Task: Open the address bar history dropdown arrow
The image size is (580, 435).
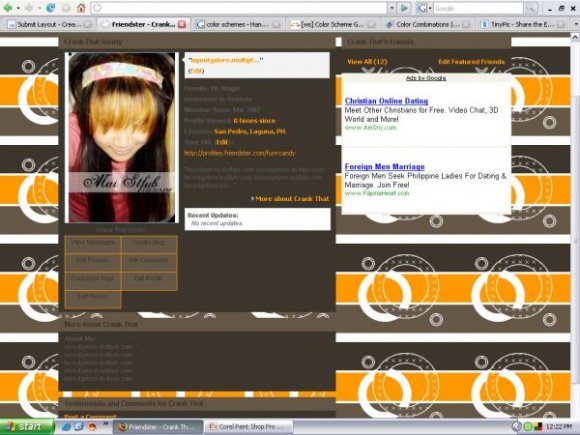Action: (392, 8)
